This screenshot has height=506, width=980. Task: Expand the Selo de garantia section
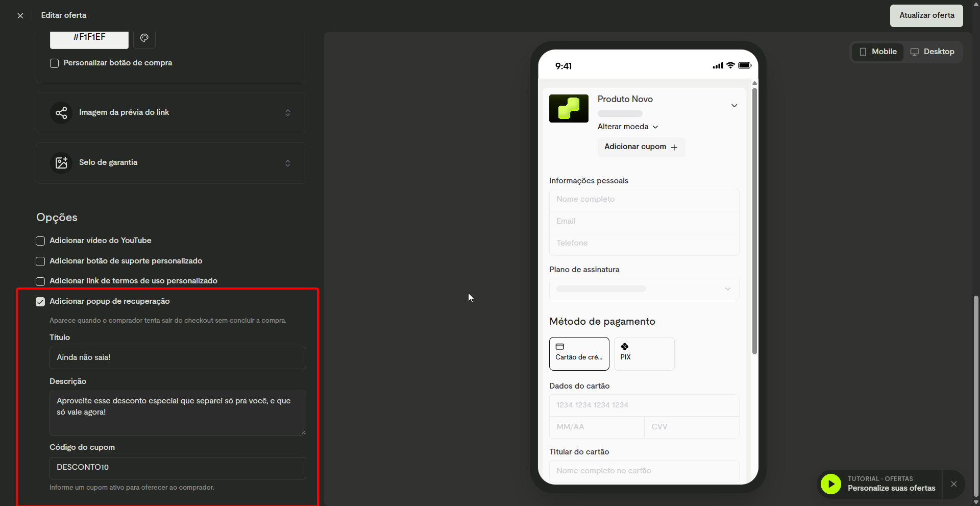tap(171, 163)
